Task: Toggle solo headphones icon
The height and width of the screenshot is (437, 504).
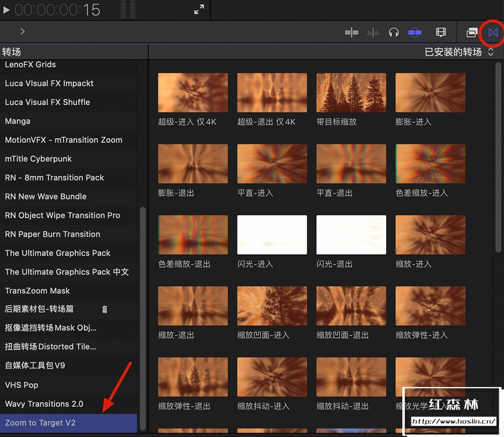Action: pyautogui.click(x=394, y=33)
